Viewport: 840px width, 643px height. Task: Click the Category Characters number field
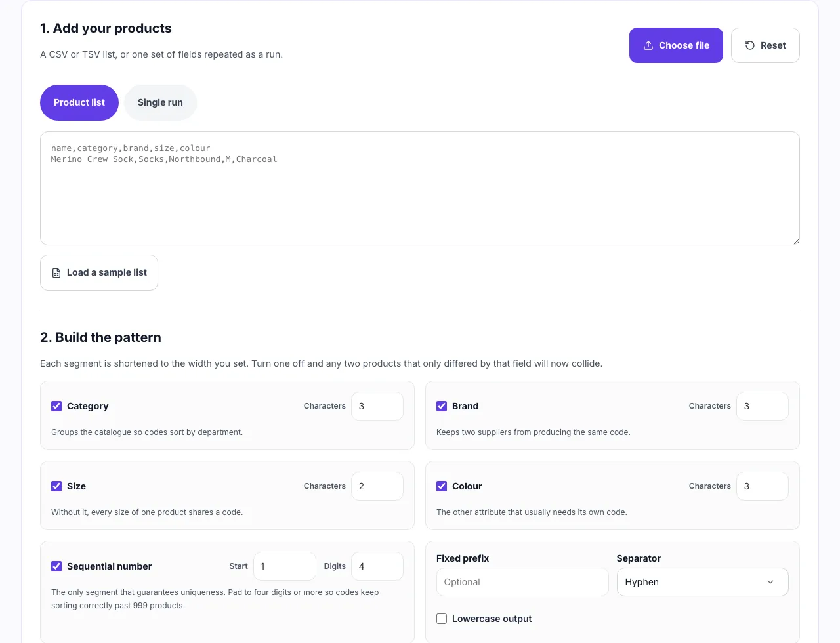click(377, 406)
